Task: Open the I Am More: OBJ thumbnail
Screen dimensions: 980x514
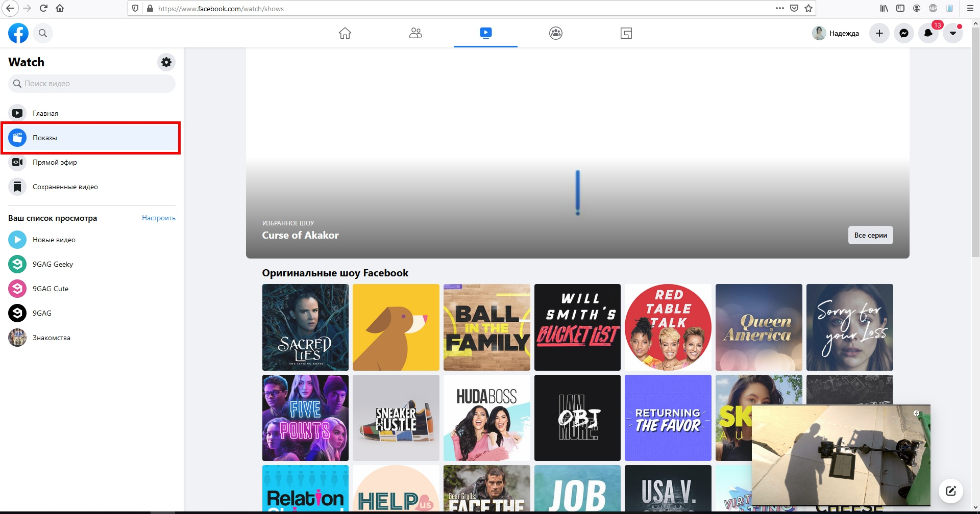Action: 577,418
